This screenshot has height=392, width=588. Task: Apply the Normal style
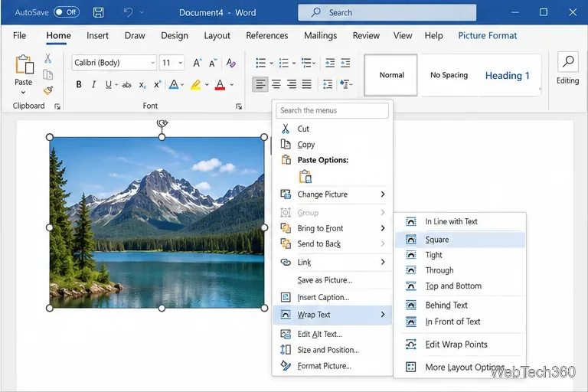pos(390,75)
